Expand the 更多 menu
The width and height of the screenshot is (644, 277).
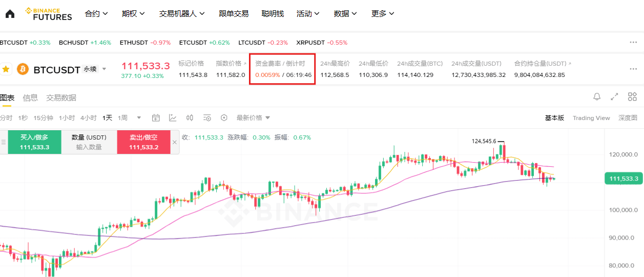(383, 14)
